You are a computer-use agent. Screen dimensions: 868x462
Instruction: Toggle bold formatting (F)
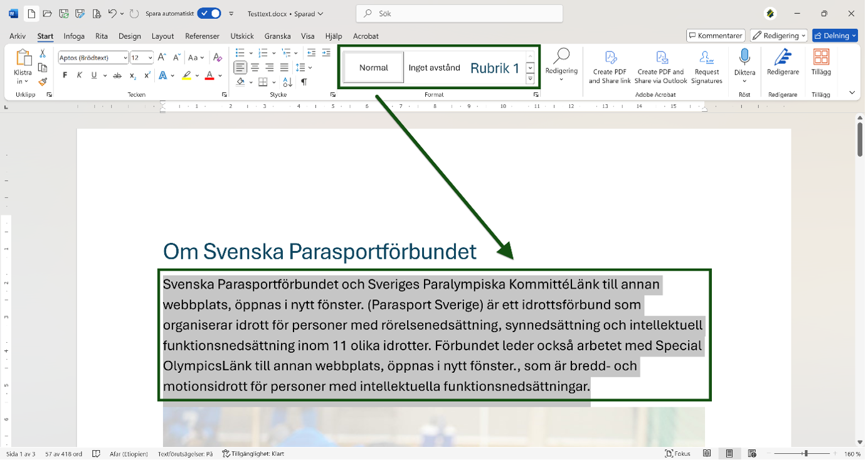click(x=65, y=75)
